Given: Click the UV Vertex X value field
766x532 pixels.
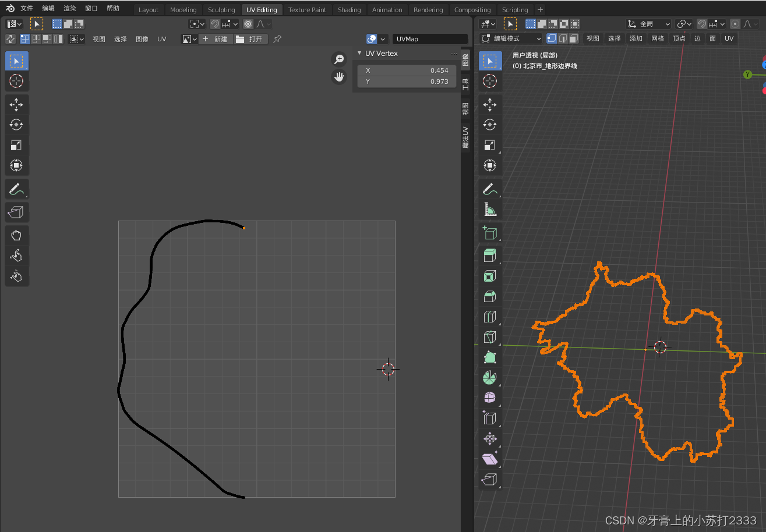Looking at the screenshot, I should coord(407,70).
